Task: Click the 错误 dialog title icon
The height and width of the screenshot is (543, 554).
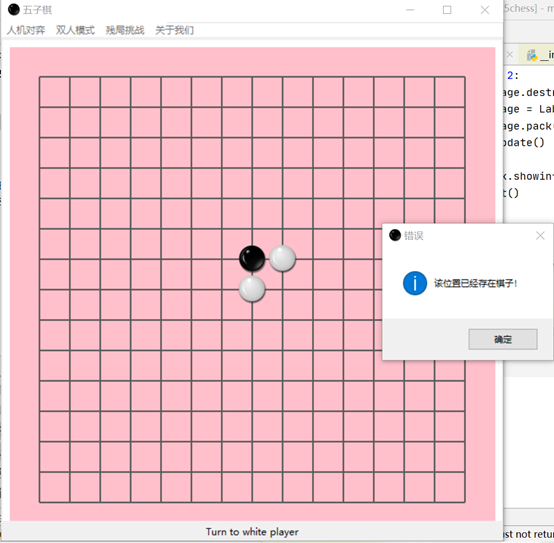Action: 395,235
